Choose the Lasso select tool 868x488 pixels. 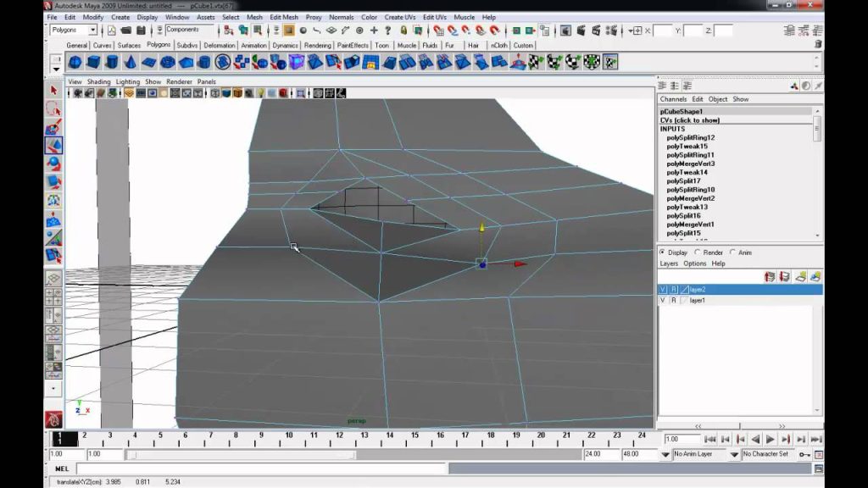tap(53, 108)
